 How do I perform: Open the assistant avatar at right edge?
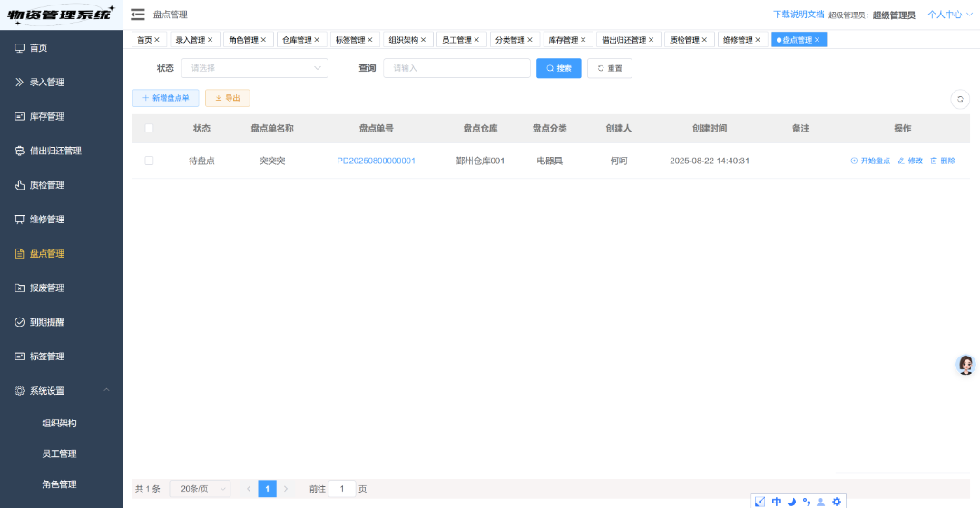pyautogui.click(x=966, y=365)
